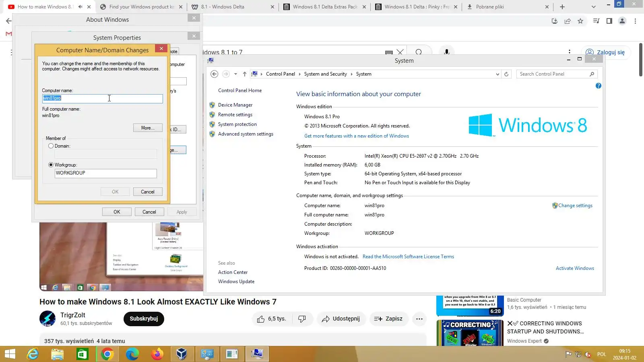Click the Activate Windows link
This screenshot has height=362, width=644.
point(575,268)
